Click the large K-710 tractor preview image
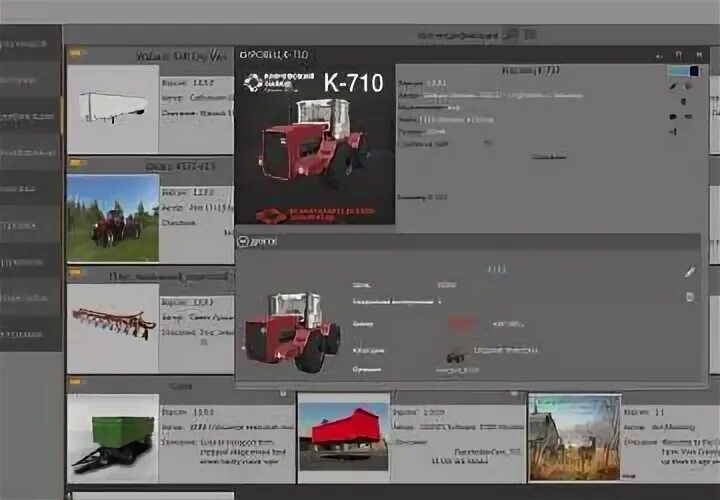720x500 pixels. click(x=315, y=144)
